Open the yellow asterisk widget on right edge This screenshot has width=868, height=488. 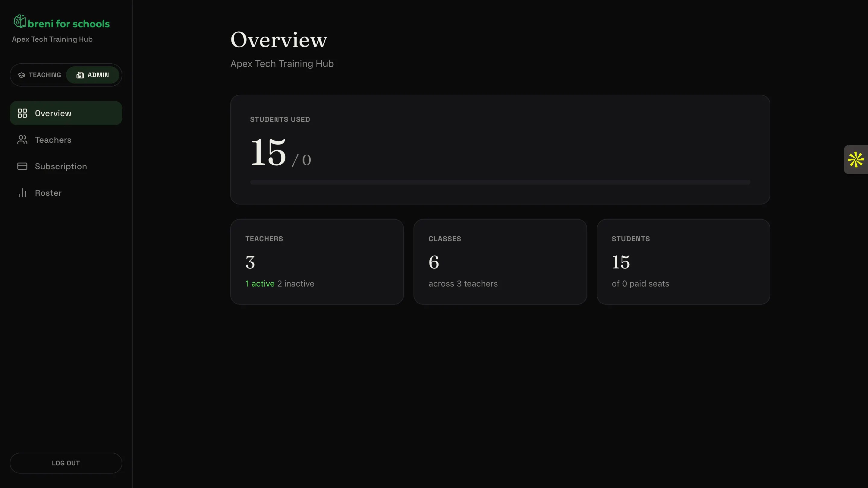(856, 160)
